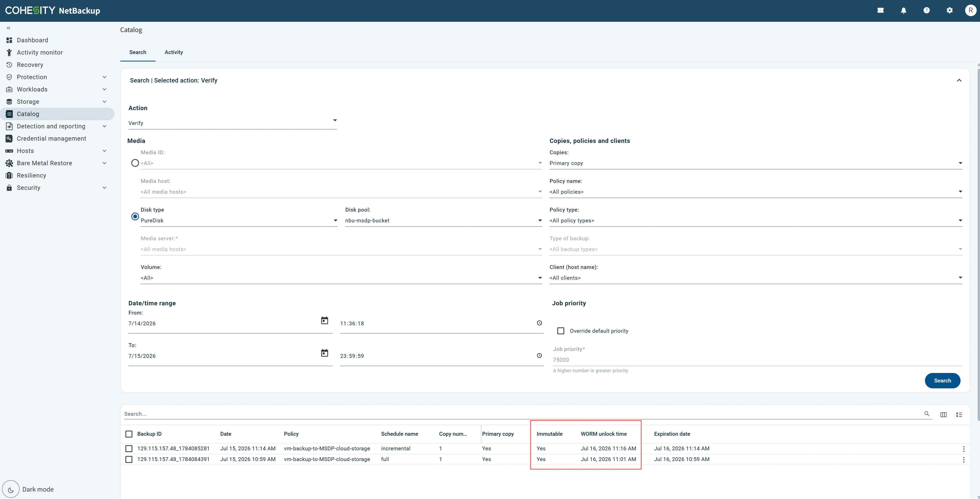The image size is (980, 499).
Task: Click the blue Search button
Action: 942,381
